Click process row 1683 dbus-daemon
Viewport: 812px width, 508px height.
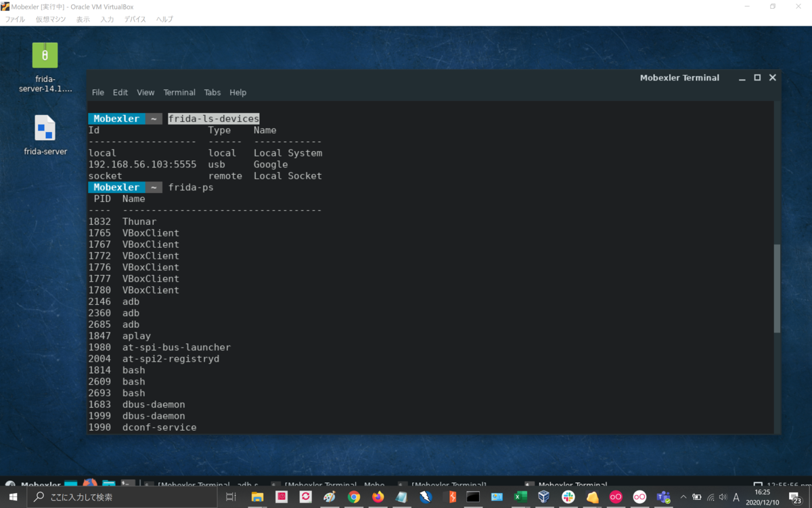click(137, 404)
